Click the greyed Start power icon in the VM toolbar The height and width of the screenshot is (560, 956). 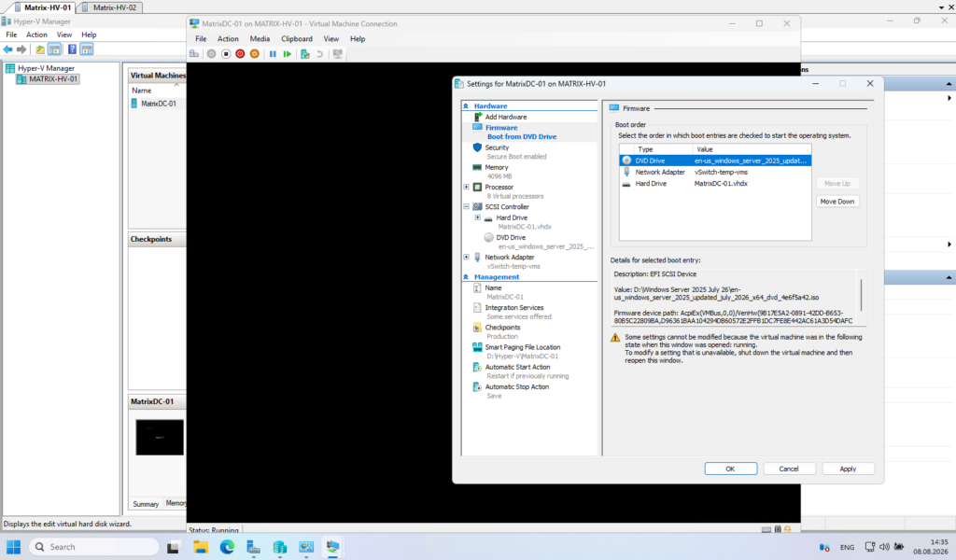coord(211,54)
